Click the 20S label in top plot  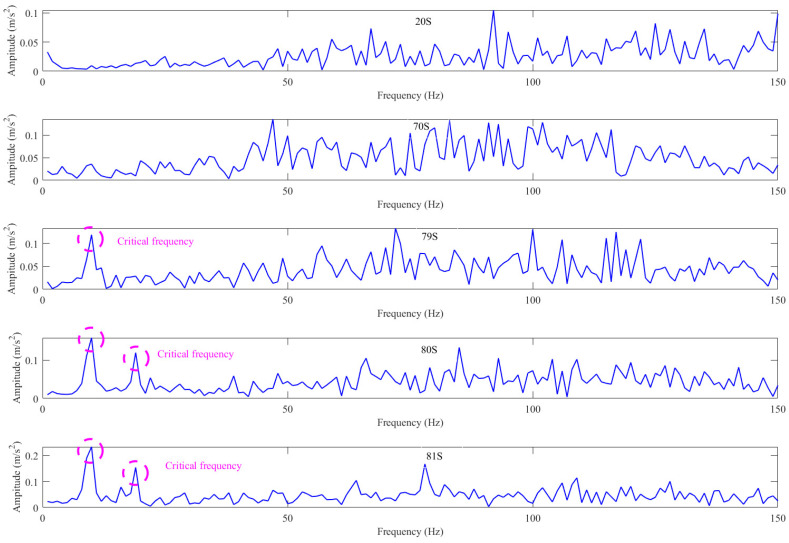click(423, 22)
